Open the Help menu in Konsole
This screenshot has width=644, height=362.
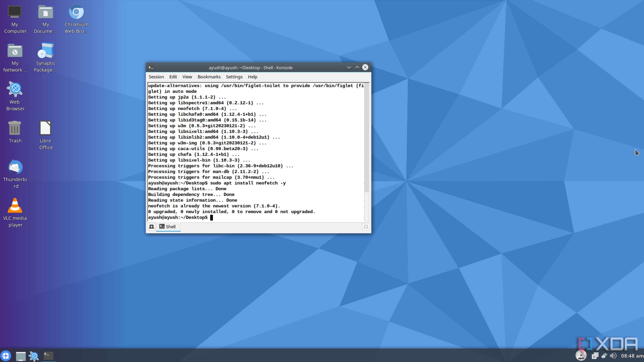(253, 77)
